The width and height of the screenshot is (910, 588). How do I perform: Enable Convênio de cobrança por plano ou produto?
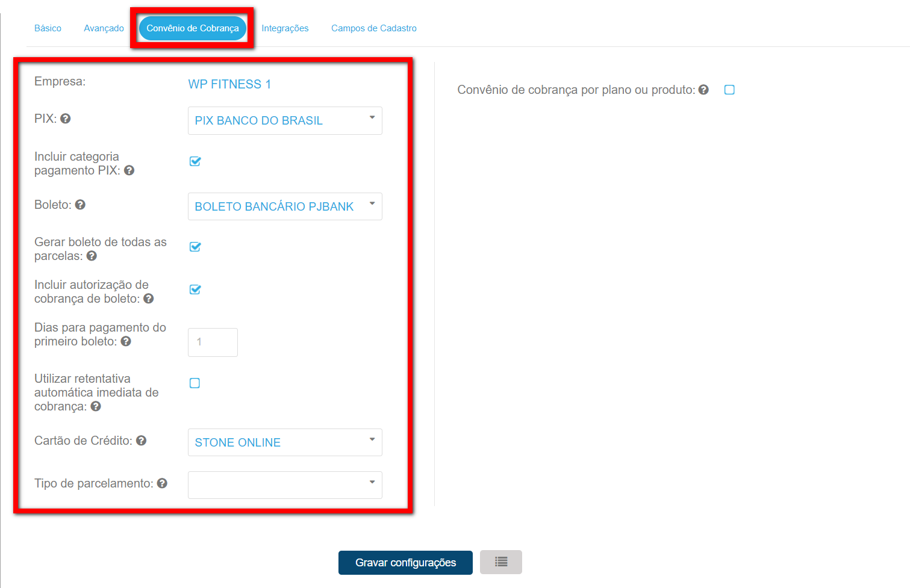[729, 90]
